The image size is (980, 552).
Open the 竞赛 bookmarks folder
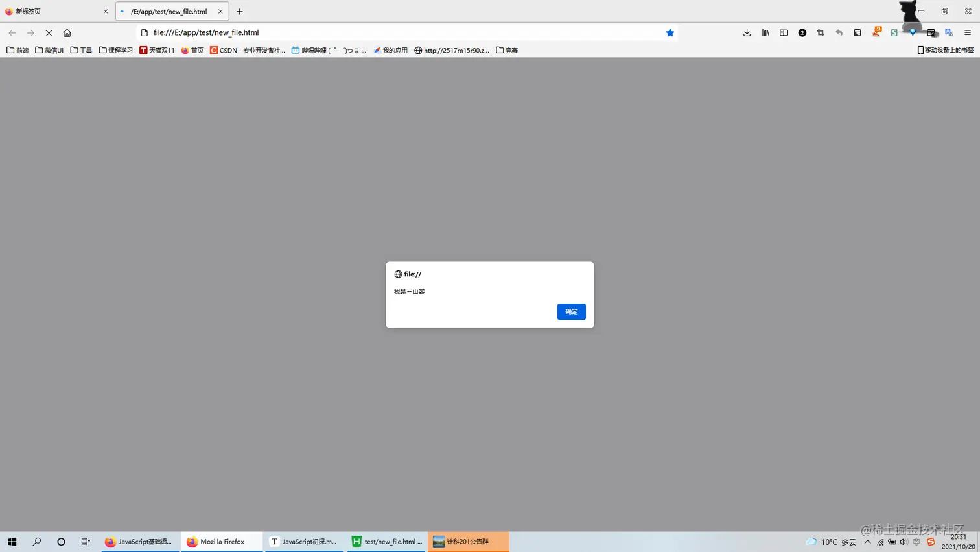tap(507, 50)
